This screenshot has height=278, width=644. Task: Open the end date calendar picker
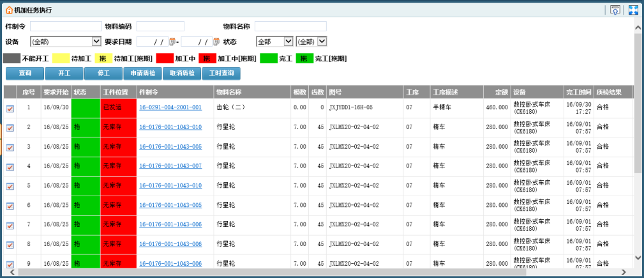tap(216, 42)
